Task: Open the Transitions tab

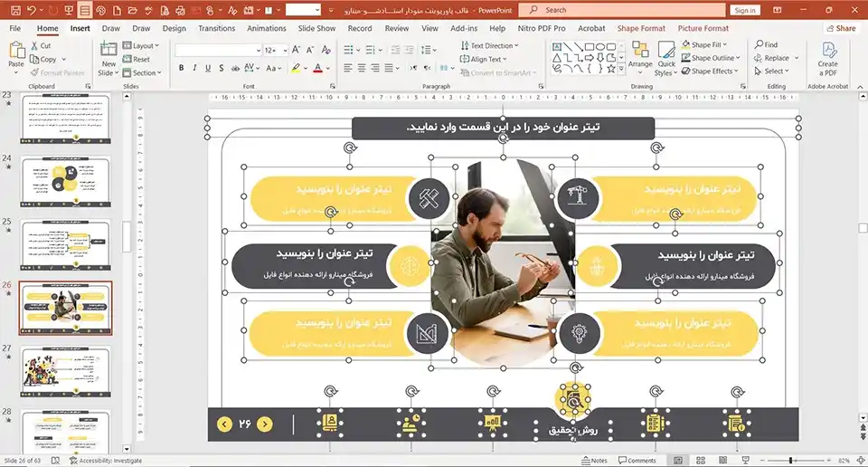Action: click(x=216, y=28)
